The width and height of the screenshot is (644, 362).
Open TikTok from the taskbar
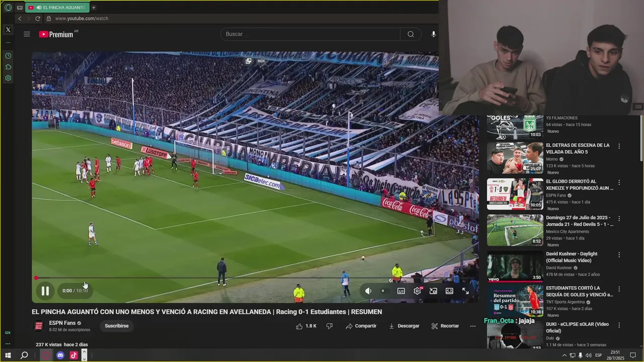(73, 355)
